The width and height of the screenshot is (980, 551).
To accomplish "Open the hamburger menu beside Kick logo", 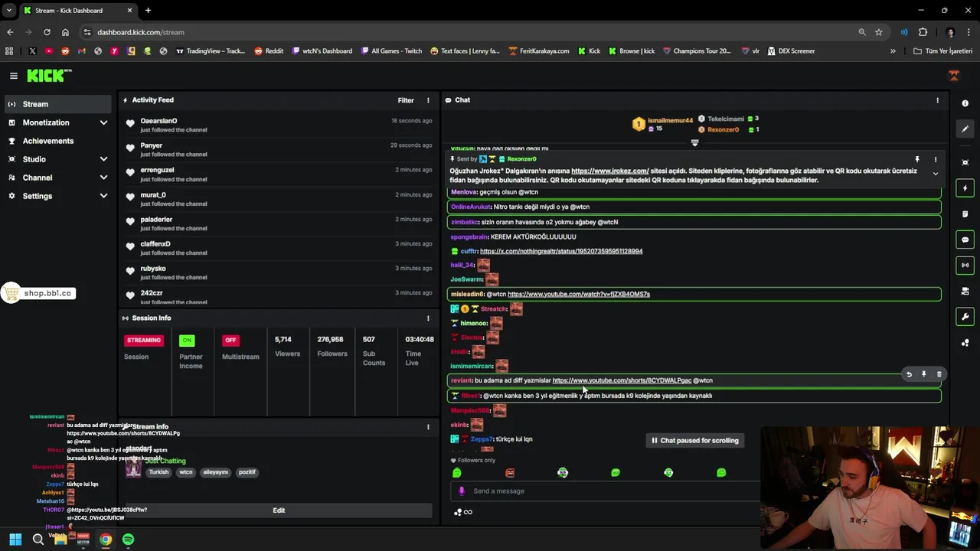I will 13,76.
